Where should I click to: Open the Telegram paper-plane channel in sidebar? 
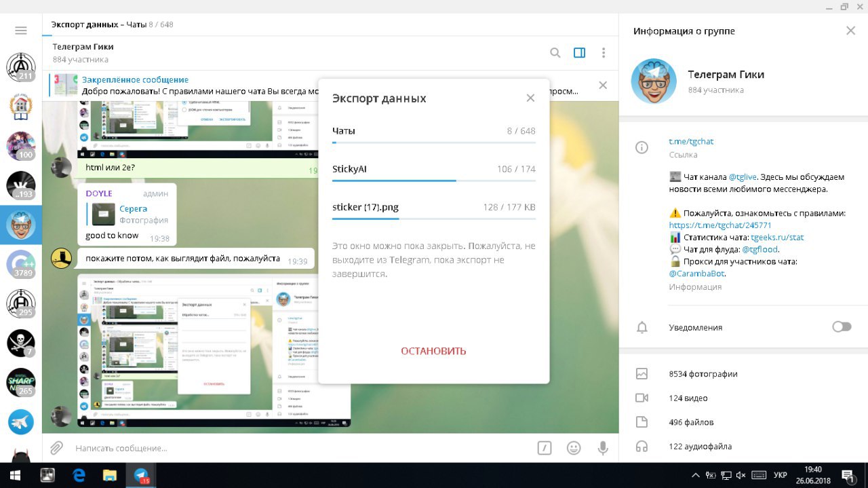(x=21, y=422)
